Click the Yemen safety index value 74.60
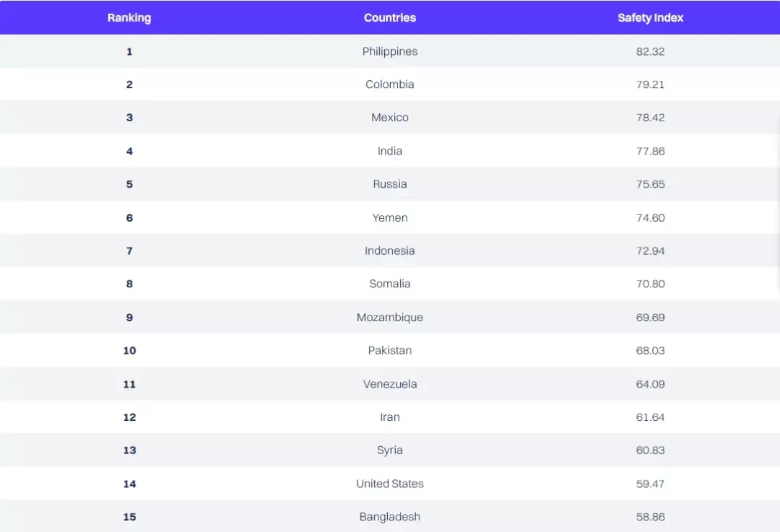Viewport: 780px width, 532px height. [x=650, y=218]
